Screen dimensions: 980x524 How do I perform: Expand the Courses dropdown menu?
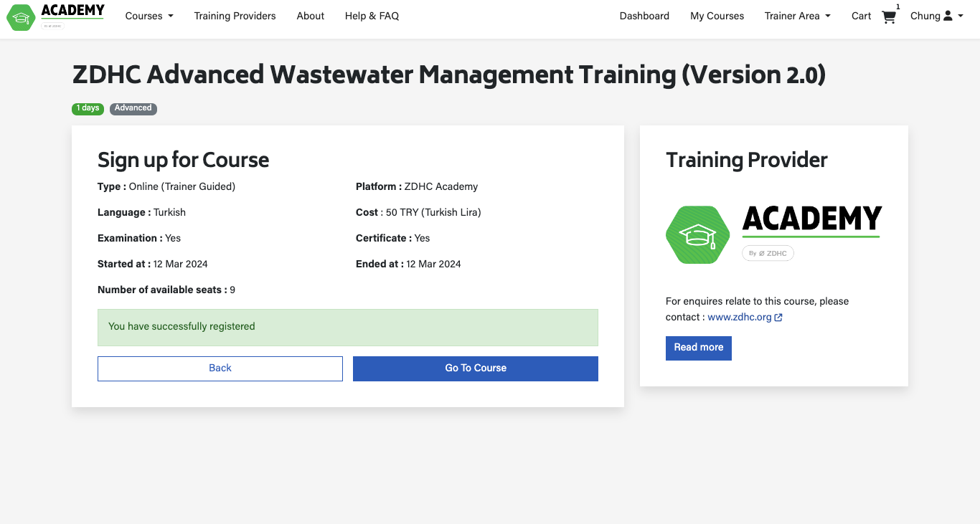click(149, 16)
